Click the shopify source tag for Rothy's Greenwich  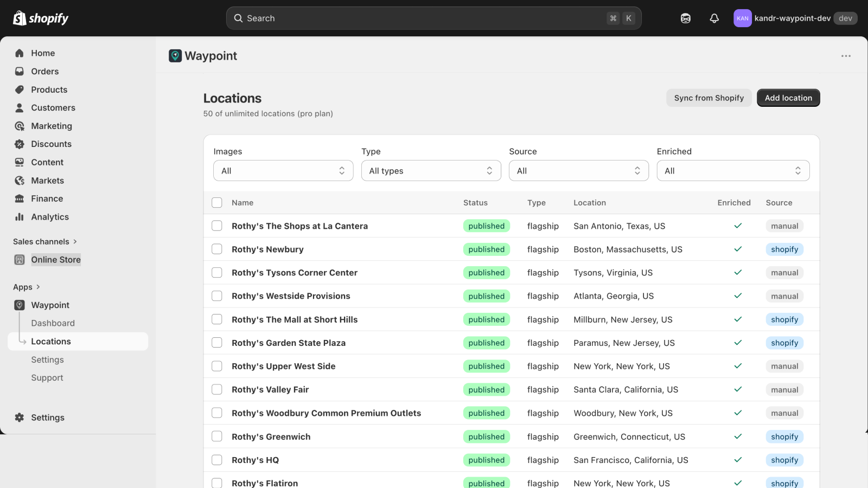pos(784,436)
